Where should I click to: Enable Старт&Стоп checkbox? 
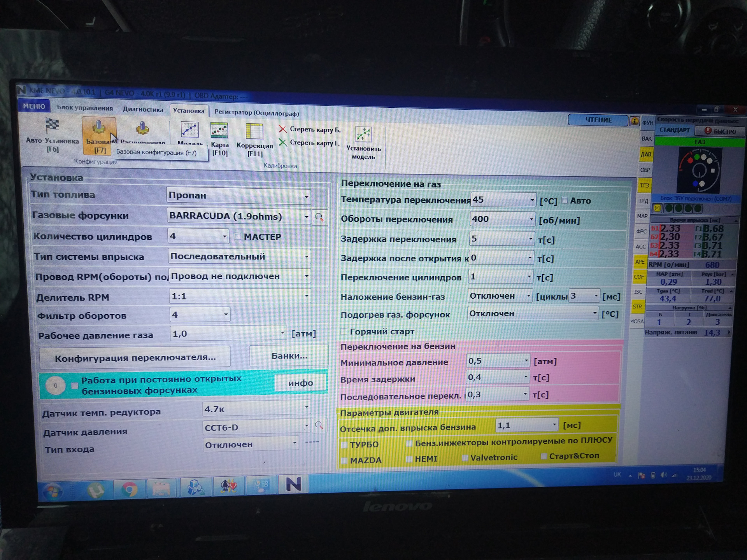[x=544, y=456]
